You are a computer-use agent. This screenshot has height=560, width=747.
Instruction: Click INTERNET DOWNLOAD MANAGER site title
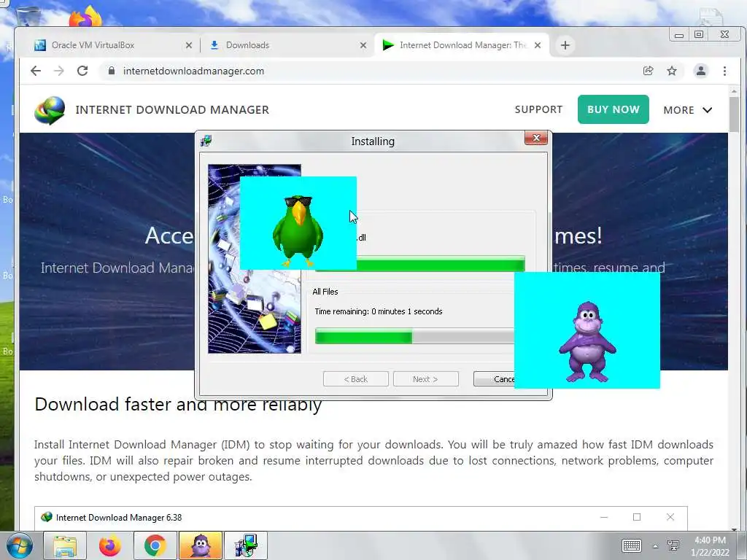[172, 110]
